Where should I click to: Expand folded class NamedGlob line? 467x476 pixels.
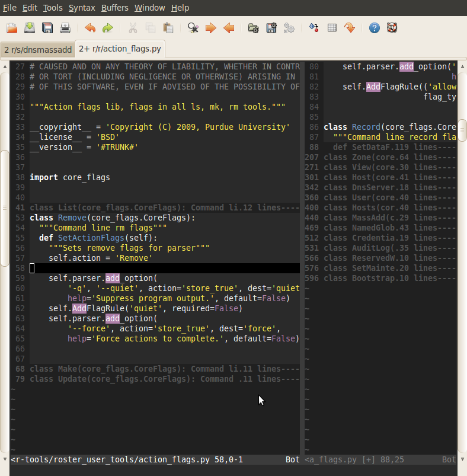pos(390,228)
